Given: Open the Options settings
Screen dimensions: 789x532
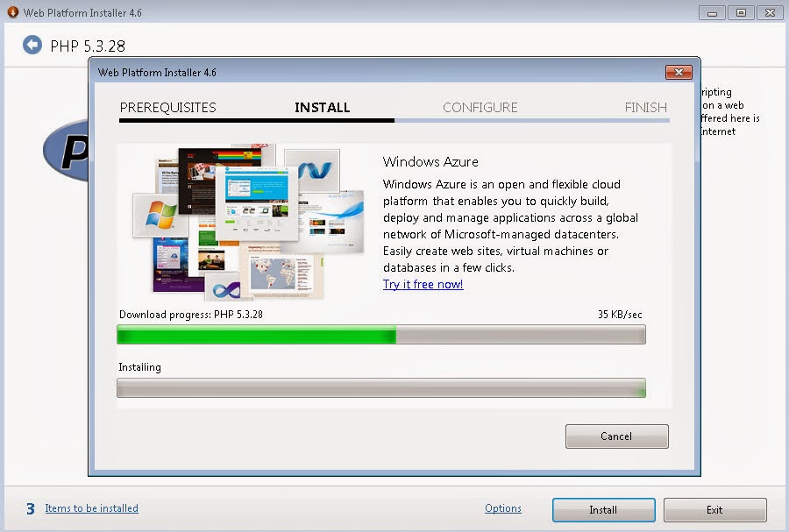Looking at the screenshot, I should (503, 508).
